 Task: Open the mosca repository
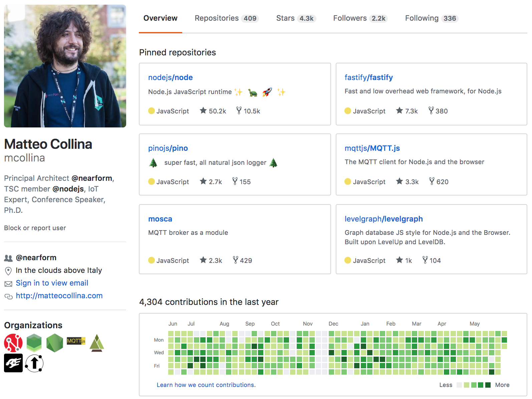160,219
